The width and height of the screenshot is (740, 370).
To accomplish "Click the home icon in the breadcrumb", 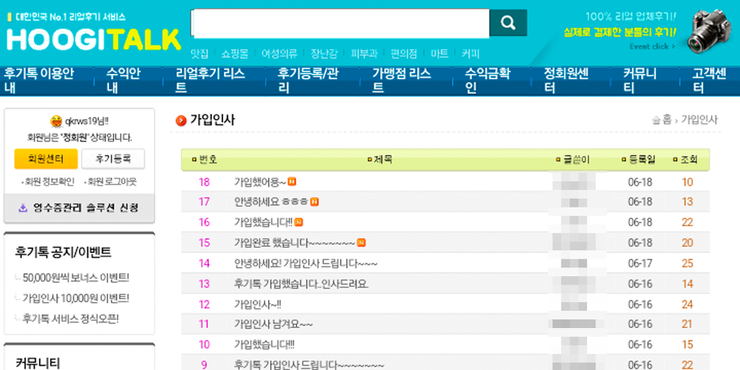I will point(656,120).
